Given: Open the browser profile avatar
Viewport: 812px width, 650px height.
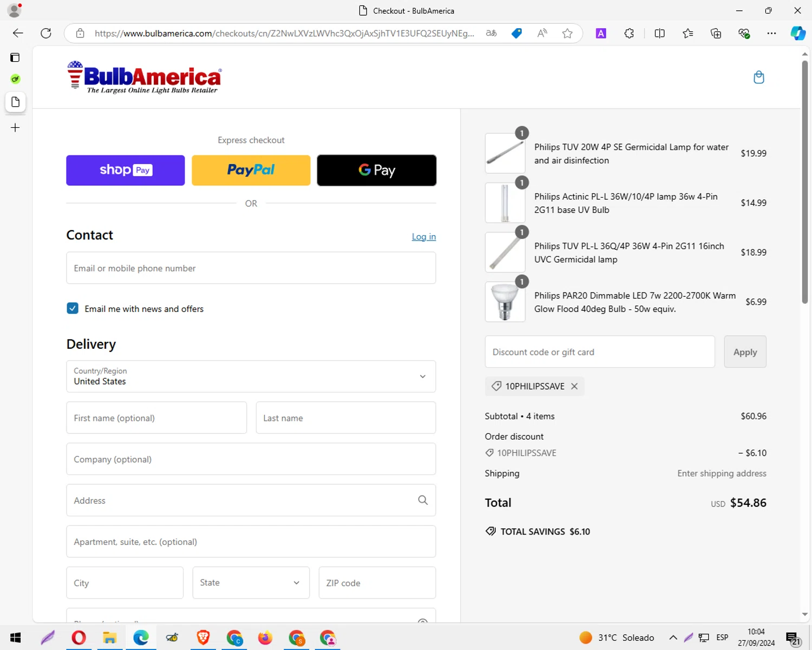Looking at the screenshot, I should [15, 10].
